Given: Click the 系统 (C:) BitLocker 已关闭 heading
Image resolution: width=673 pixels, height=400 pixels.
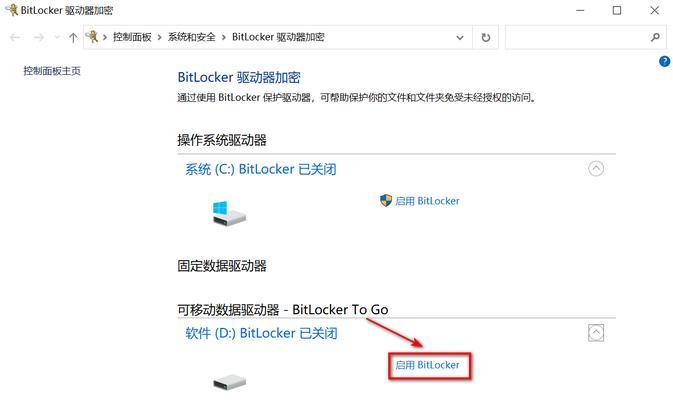Looking at the screenshot, I should [x=261, y=169].
